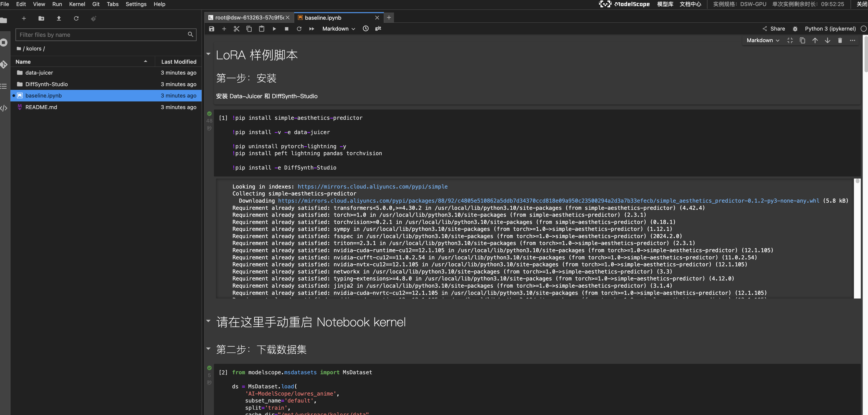Viewport: 868px width, 415px height.
Task: Collapse the 第二步：下载数据集 section
Action: (x=208, y=349)
